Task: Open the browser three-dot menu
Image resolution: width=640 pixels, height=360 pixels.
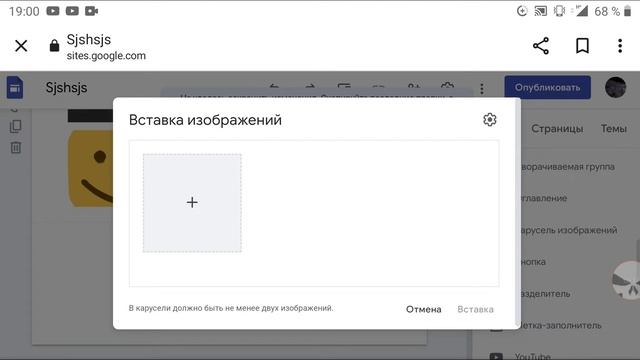Action: [620, 46]
